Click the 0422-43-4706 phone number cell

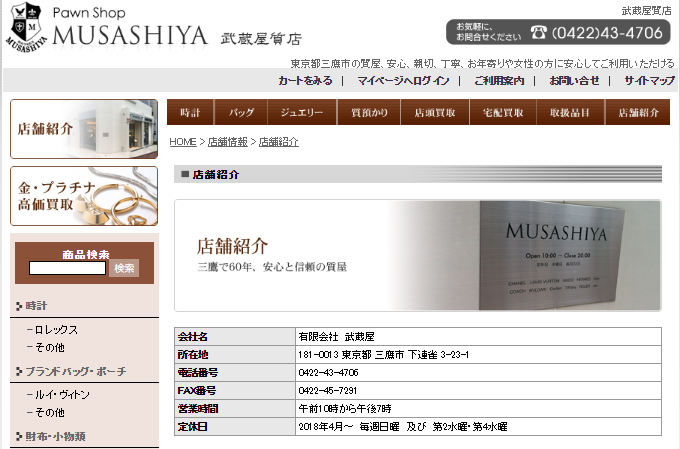[x=478, y=373]
